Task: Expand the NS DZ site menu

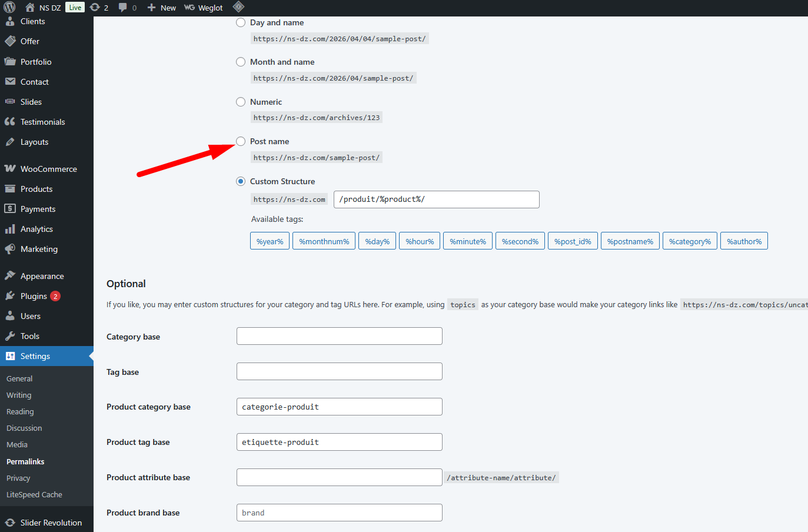Action: point(44,8)
